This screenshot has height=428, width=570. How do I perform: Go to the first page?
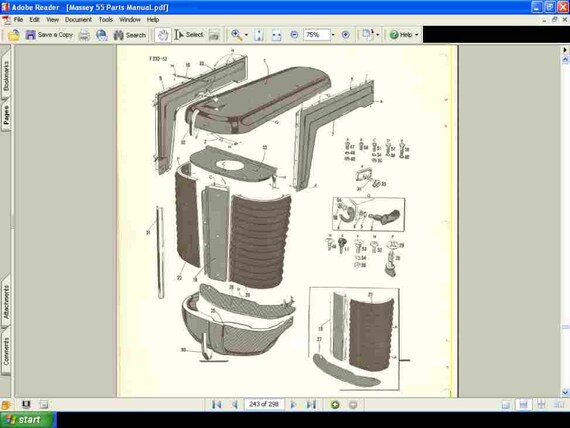(217, 404)
